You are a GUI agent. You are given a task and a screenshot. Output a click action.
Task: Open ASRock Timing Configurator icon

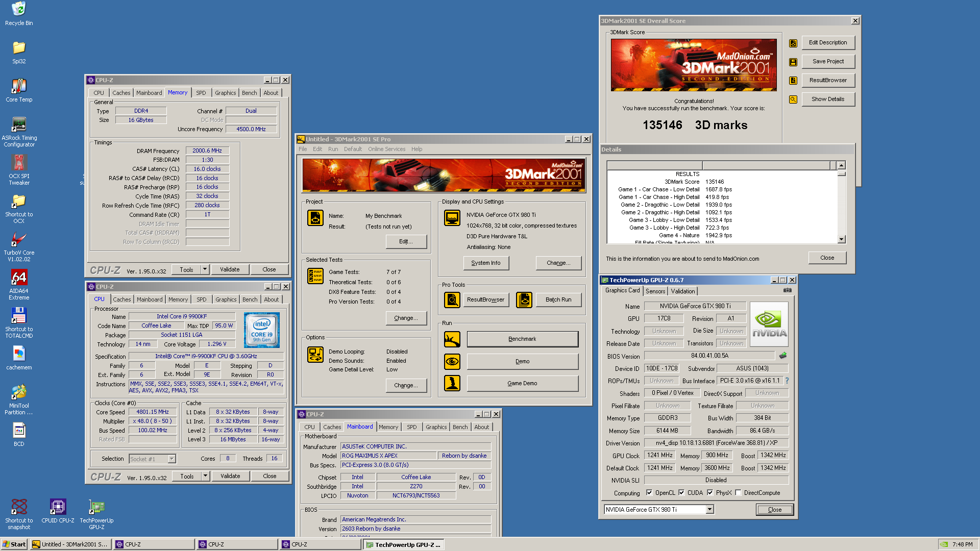click(19, 132)
